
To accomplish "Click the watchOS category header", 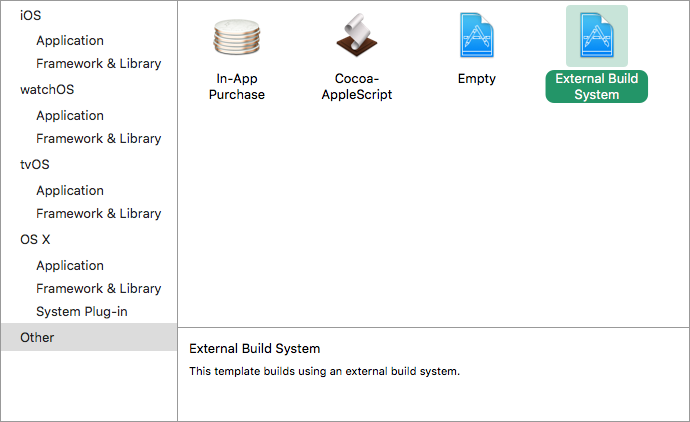I will coord(47,89).
